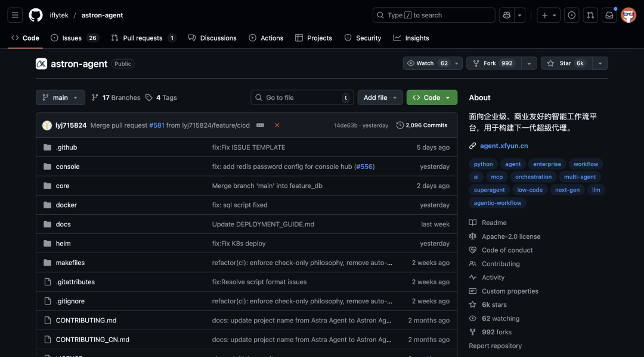Image resolution: width=644 pixels, height=357 pixels.
Task: Open the notifications inbox icon
Action: (x=609, y=15)
